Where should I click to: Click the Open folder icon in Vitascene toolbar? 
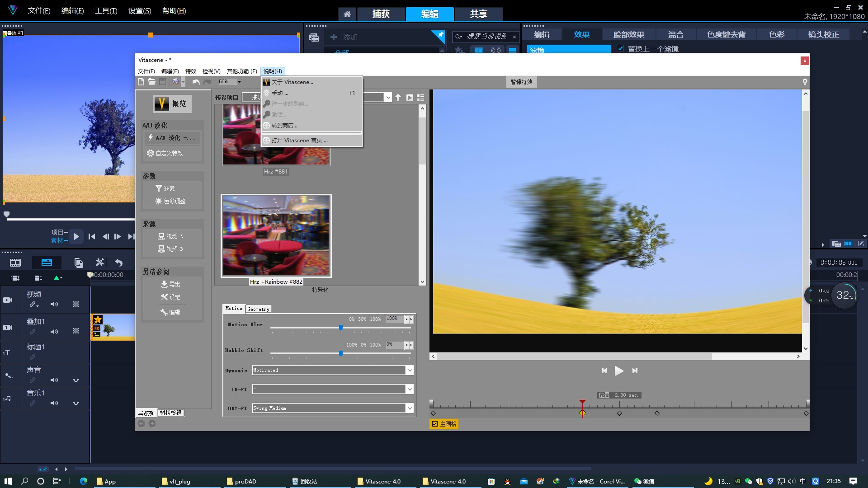152,82
